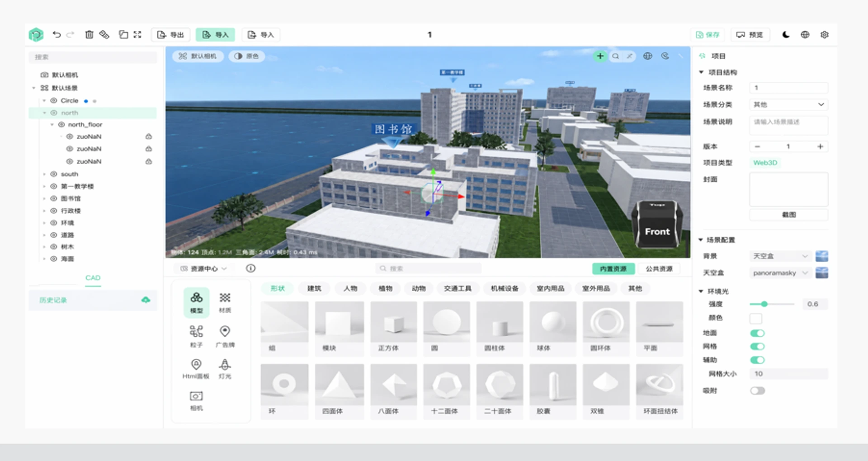The height and width of the screenshot is (461, 868).
Task: Open settings gear in top bar
Action: [825, 35]
